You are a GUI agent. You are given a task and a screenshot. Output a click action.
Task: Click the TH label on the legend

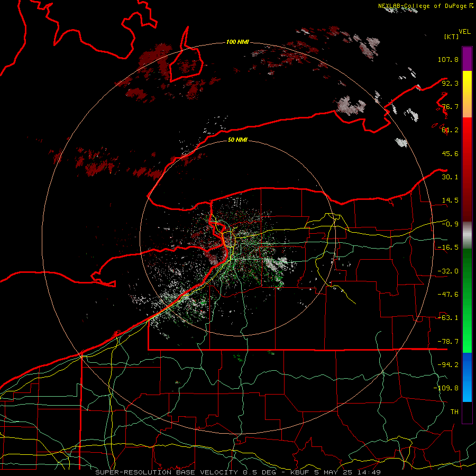click(x=454, y=412)
